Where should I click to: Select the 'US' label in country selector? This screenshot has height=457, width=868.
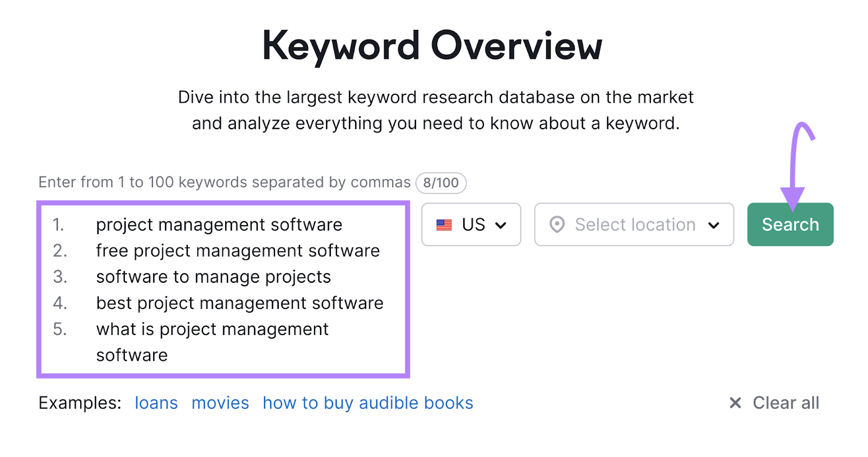pos(473,225)
